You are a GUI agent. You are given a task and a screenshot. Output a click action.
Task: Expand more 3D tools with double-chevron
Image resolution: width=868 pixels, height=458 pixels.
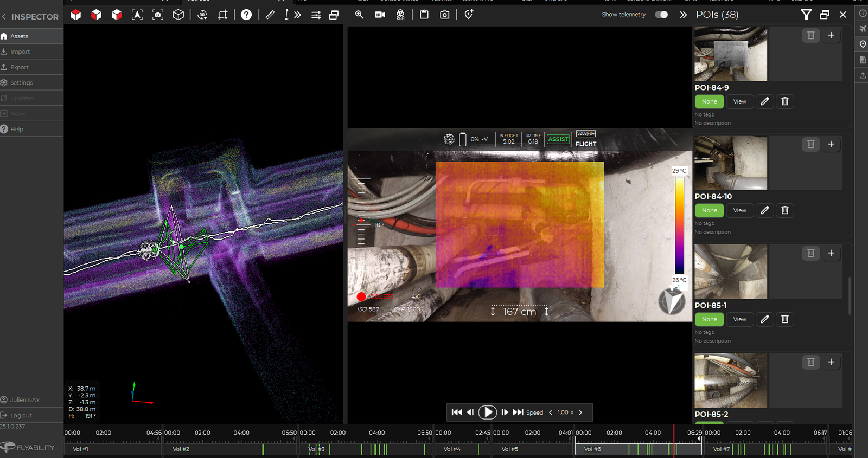click(297, 15)
